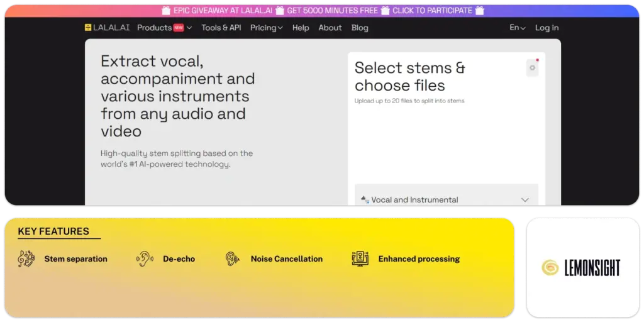Viewport: 644px width, 322px height.
Task: Open the Products menu
Action: tap(155, 28)
